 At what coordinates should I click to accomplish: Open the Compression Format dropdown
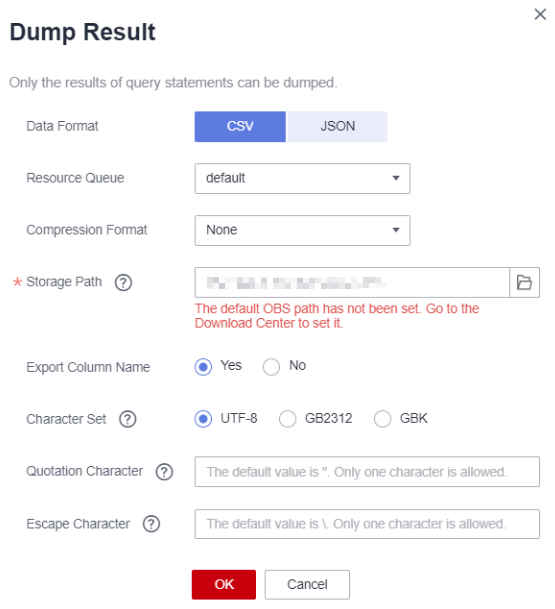coord(302,230)
